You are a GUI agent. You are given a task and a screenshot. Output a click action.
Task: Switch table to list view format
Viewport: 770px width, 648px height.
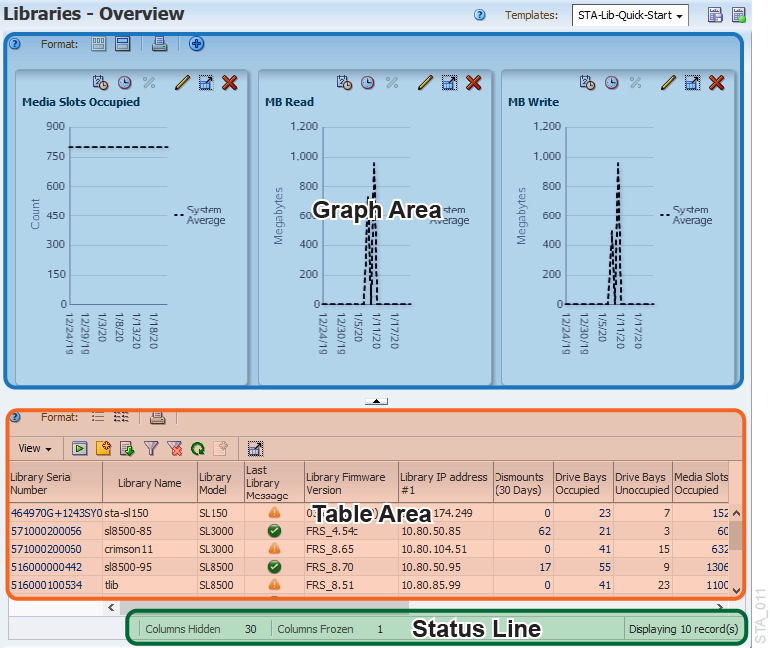[98, 417]
